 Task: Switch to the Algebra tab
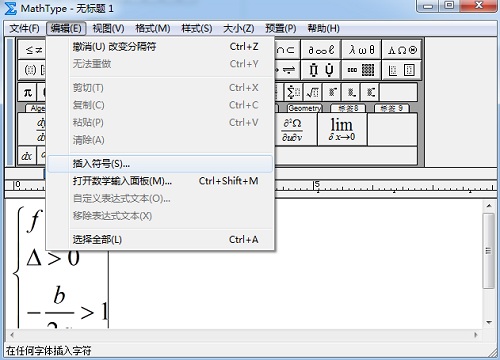[36, 108]
